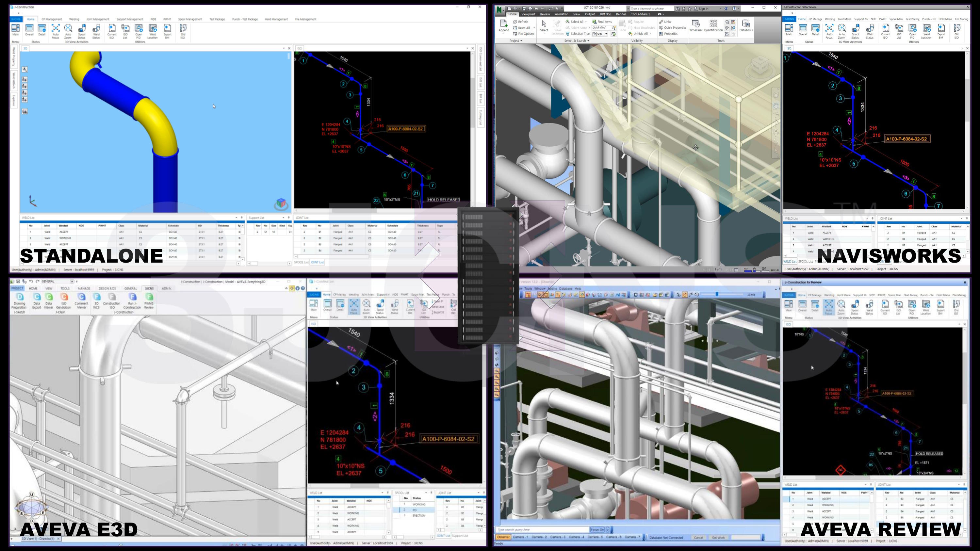Open the Welding tab in Standalone window

[x=74, y=19]
